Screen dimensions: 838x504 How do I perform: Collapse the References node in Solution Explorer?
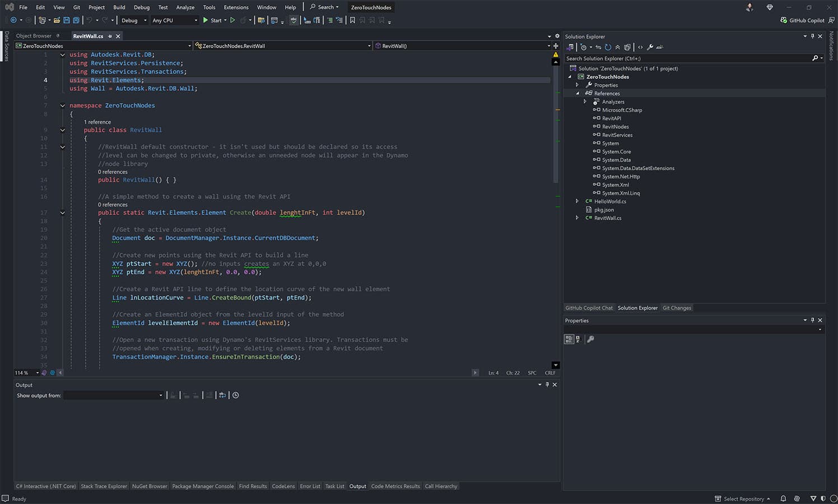[578, 93]
